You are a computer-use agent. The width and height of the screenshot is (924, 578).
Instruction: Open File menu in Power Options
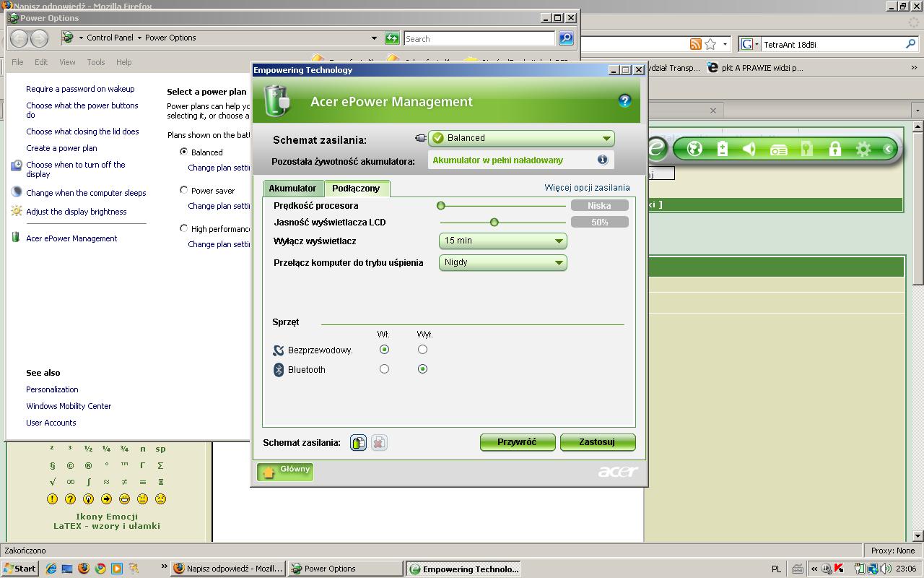point(17,62)
